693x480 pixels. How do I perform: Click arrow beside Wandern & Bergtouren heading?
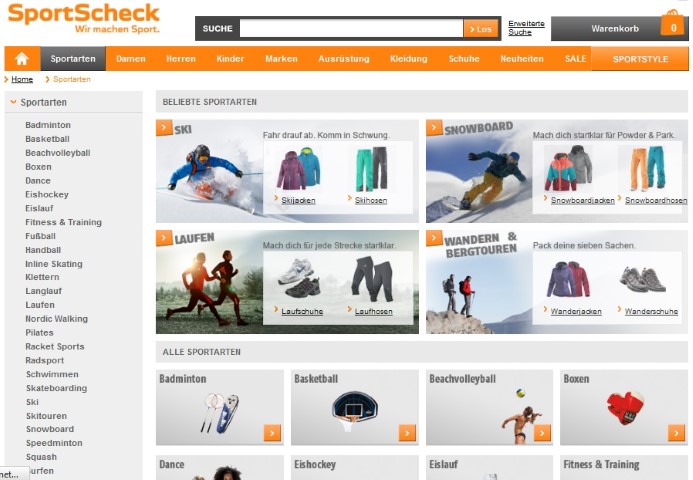[x=434, y=238]
